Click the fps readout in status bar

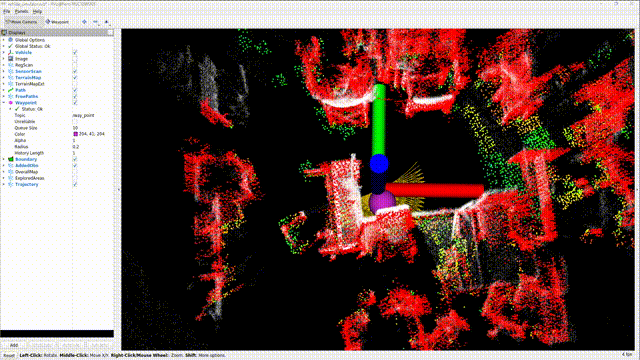(x=627, y=354)
